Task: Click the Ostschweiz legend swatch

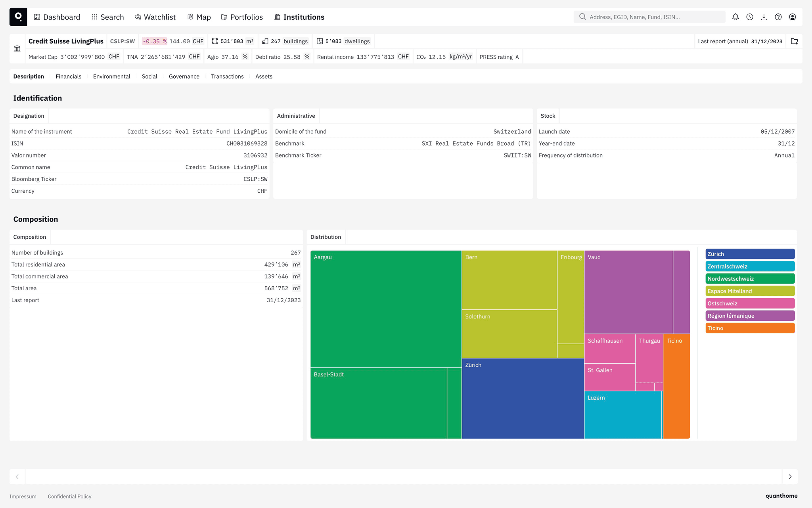Action: coord(750,303)
